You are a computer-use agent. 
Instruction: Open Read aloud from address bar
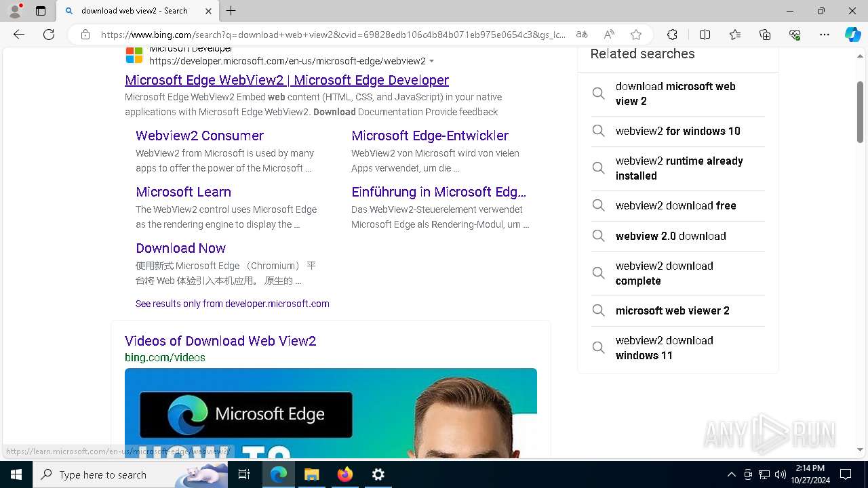click(609, 35)
